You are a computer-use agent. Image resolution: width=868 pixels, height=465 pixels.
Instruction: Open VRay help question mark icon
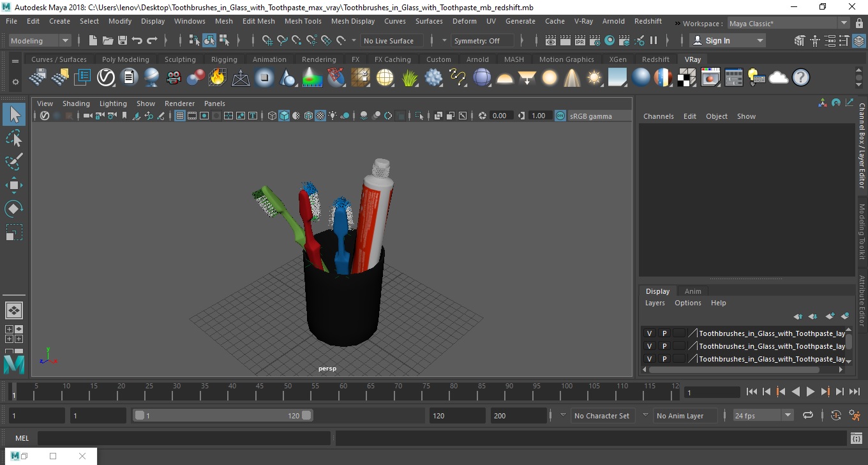click(801, 78)
